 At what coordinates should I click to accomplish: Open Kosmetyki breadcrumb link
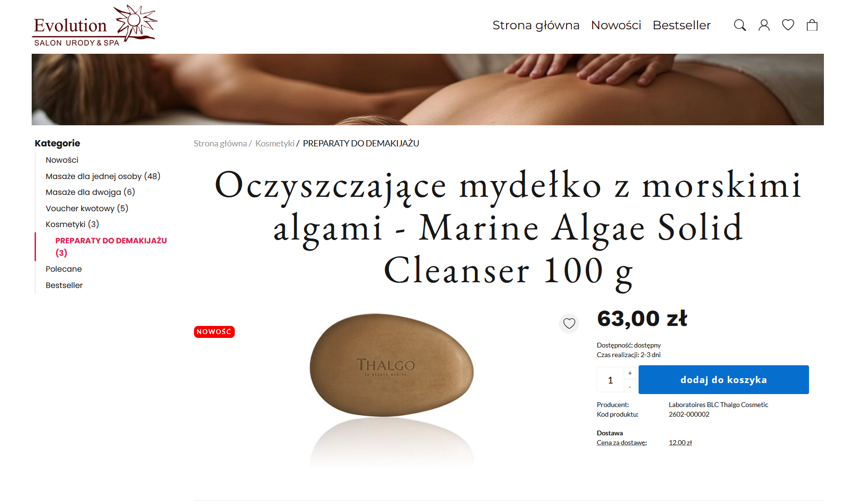pos(275,144)
